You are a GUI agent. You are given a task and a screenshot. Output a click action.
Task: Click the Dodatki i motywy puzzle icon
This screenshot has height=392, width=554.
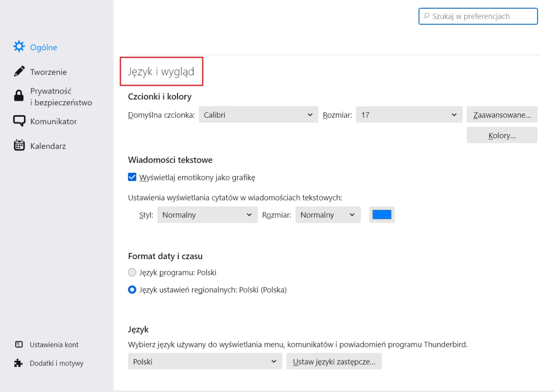tap(18, 363)
